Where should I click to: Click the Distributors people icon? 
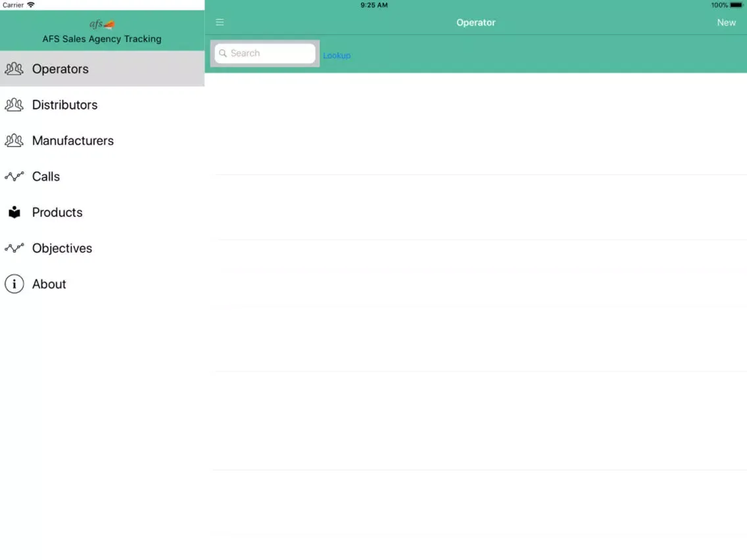tap(14, 105)
